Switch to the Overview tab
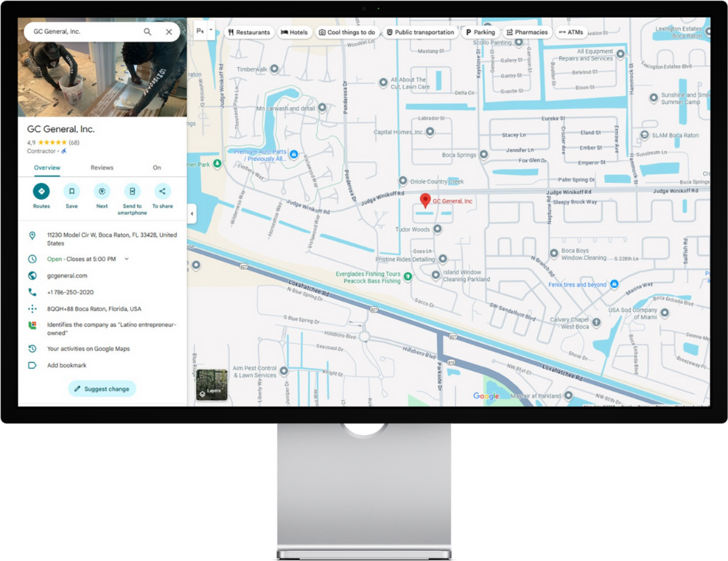This screenshot has height=561, width=728. click(47, 168)
